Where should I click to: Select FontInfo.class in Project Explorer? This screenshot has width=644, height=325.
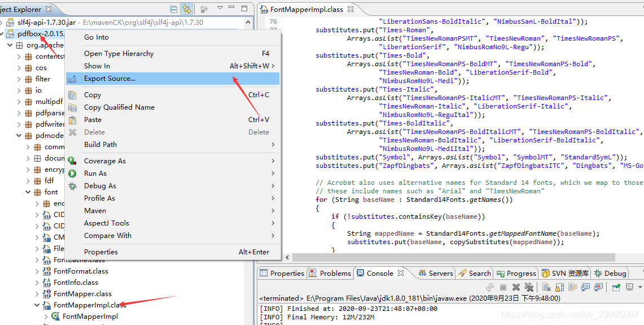(76, 283)
